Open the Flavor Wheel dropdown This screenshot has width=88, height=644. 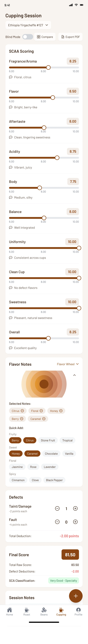(68, 364)
